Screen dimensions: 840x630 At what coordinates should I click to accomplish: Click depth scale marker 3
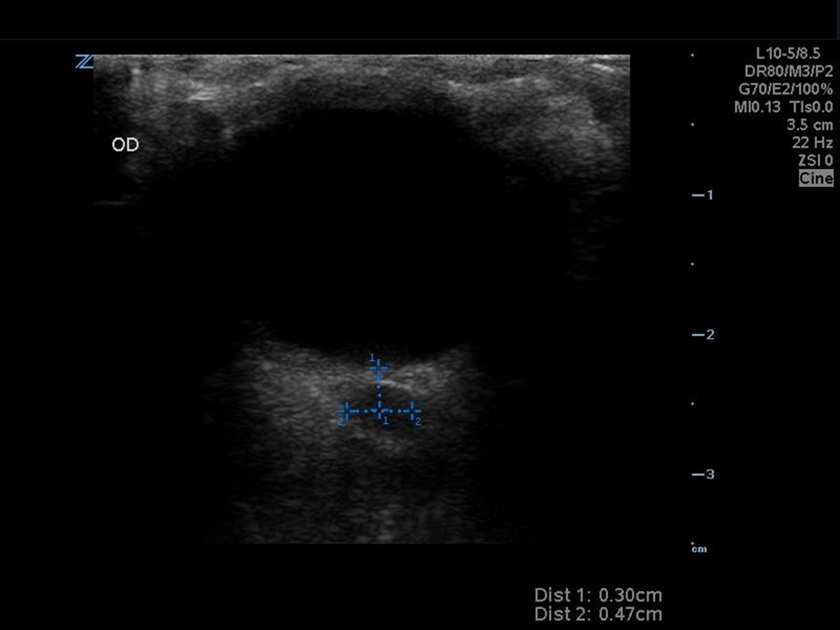(703, 474)
